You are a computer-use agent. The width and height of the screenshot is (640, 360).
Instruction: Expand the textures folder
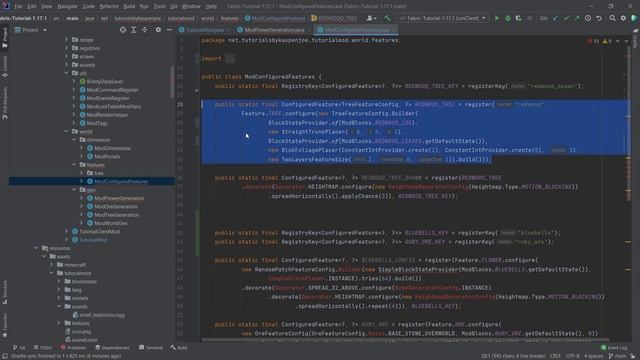click(x=59, y=323)
